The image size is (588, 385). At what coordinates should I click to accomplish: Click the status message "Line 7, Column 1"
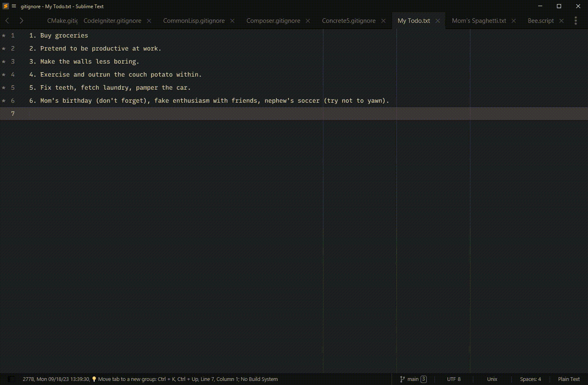click(219, 379)
